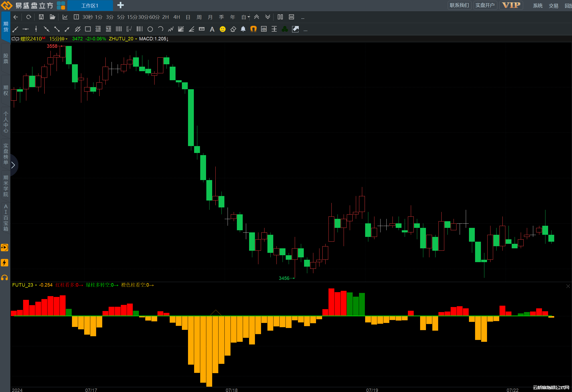572x392 pixels.
Task: Switch to 4H timeframe
Action: [177, 17]
